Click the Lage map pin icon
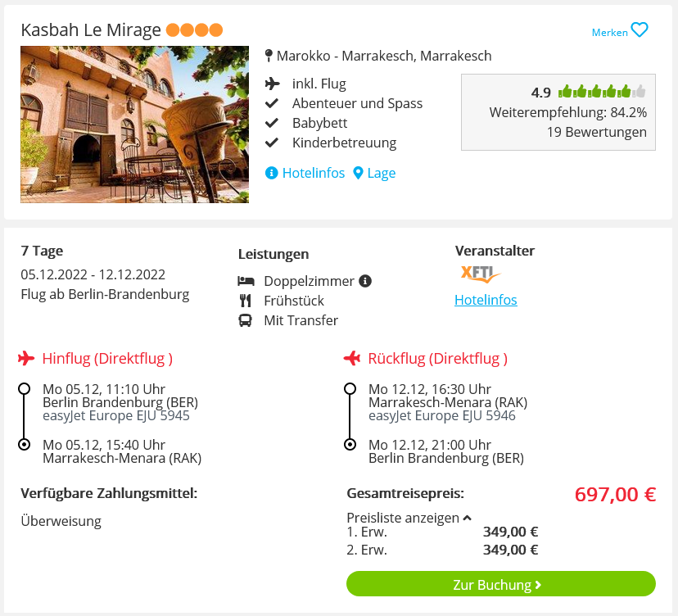Image resolution: width=678 pixels, height=616 pixels. [358, 173]
